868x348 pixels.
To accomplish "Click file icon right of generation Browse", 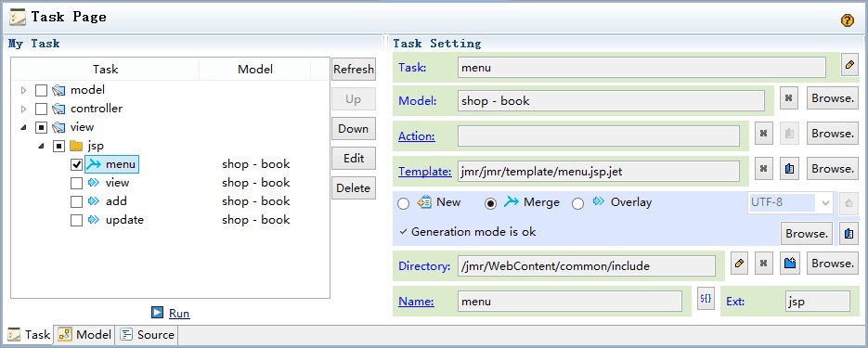I will 849,234.
